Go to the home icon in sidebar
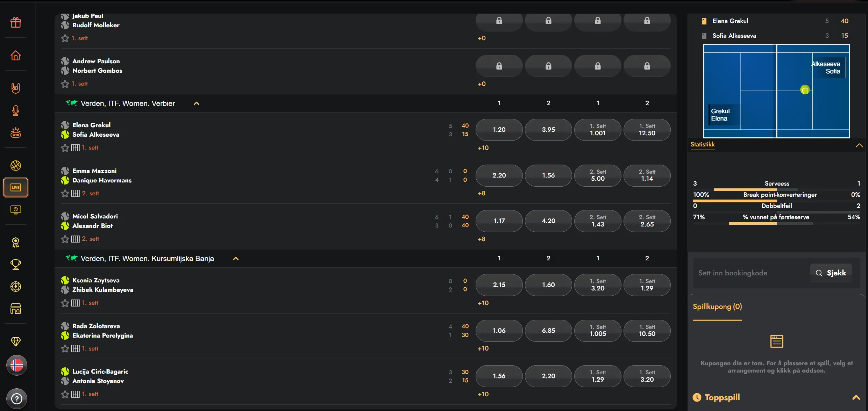This screenshot has height=411, width=868. click(x=16, y=55)
